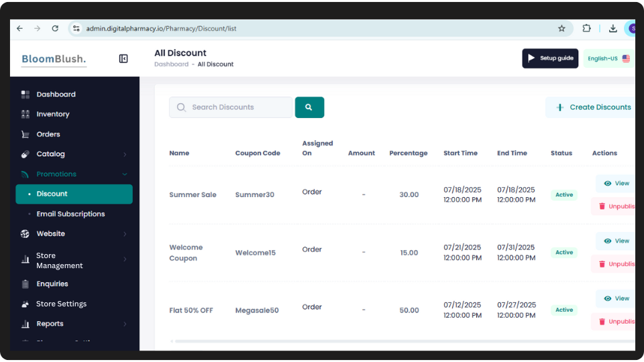
Task: Click the Website globe icon
Action: pyautogui.click(x=25, y=233)
